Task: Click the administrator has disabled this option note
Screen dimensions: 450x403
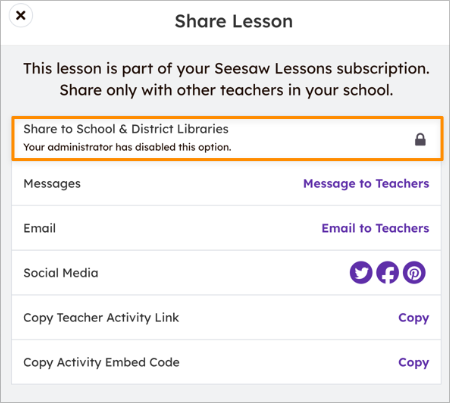Action: tap(127, 147)
